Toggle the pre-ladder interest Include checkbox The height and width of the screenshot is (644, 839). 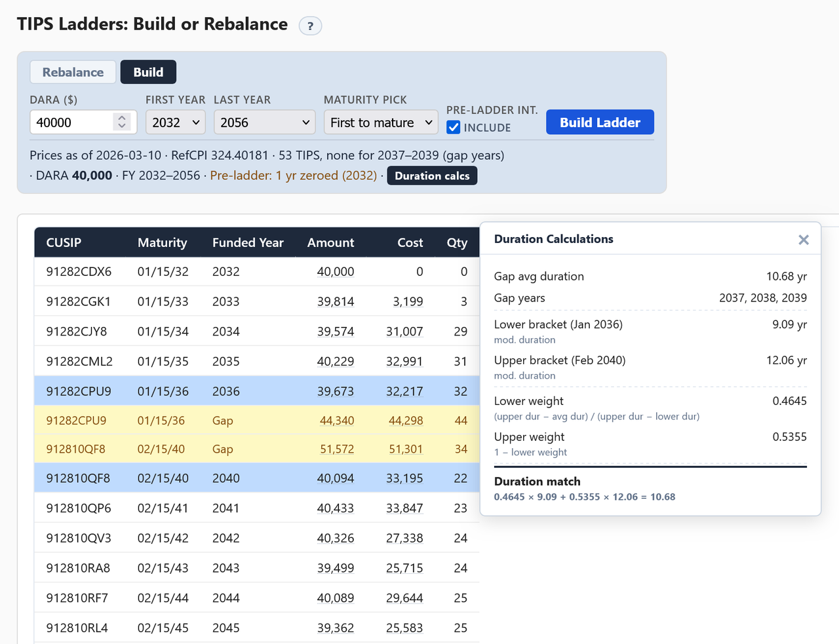click(x=454, y=128)
